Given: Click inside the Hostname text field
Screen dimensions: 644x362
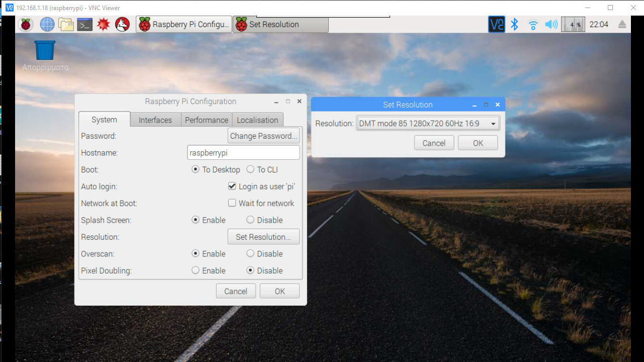Looking at the screenshot, I should tap(243, 152).
